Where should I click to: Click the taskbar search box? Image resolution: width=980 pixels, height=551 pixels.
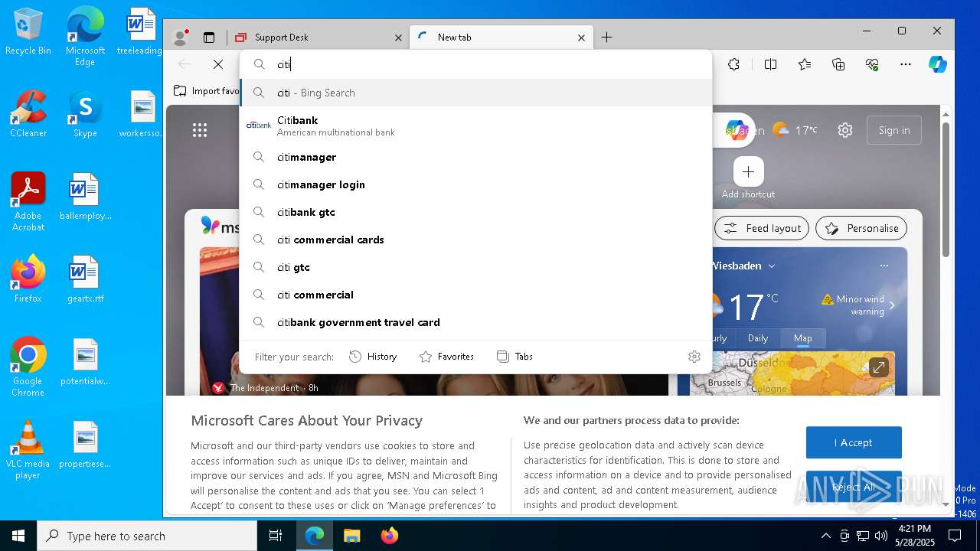click(147, 536)
